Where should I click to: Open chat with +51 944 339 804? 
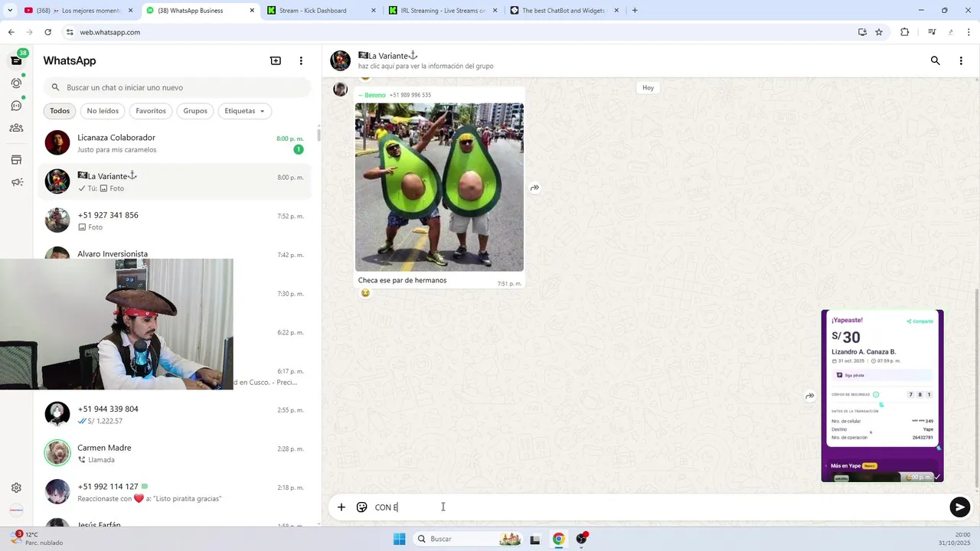pos(175,414)
